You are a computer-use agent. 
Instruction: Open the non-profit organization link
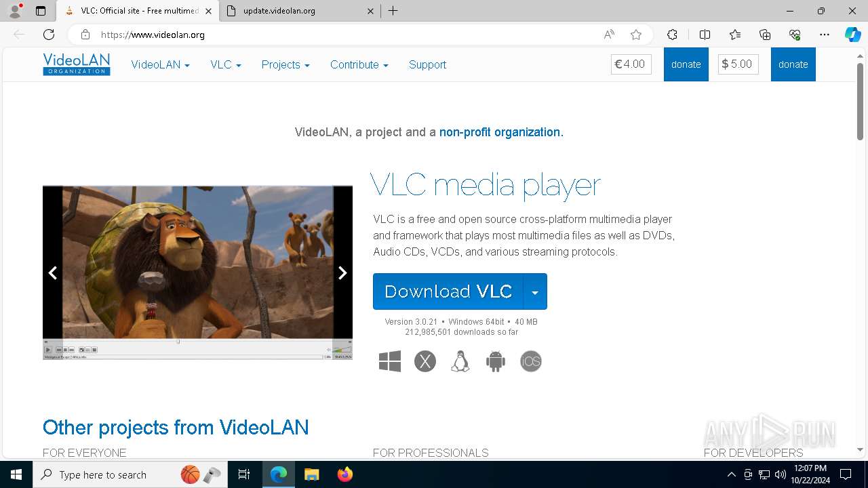[501, 132]
